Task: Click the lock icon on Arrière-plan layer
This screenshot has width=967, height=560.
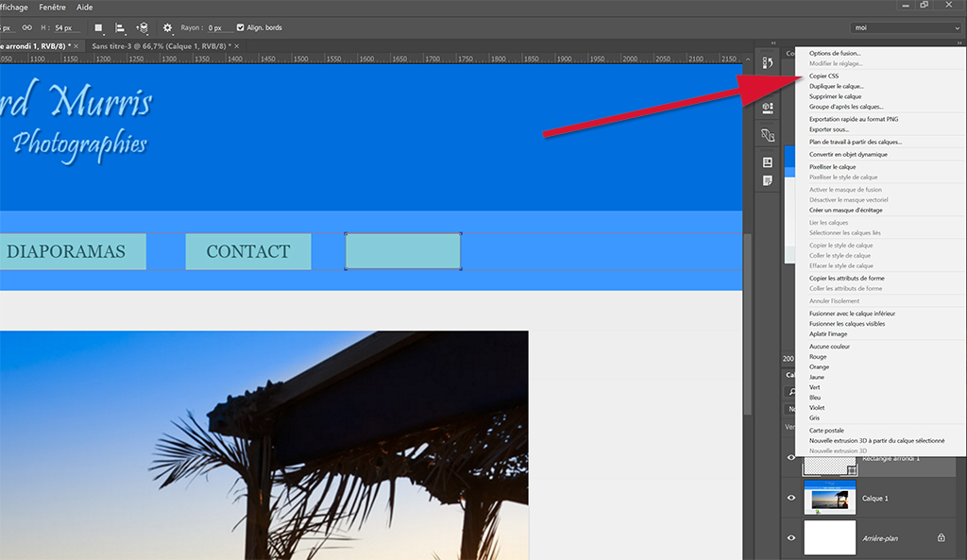Action: click(942, 537)
